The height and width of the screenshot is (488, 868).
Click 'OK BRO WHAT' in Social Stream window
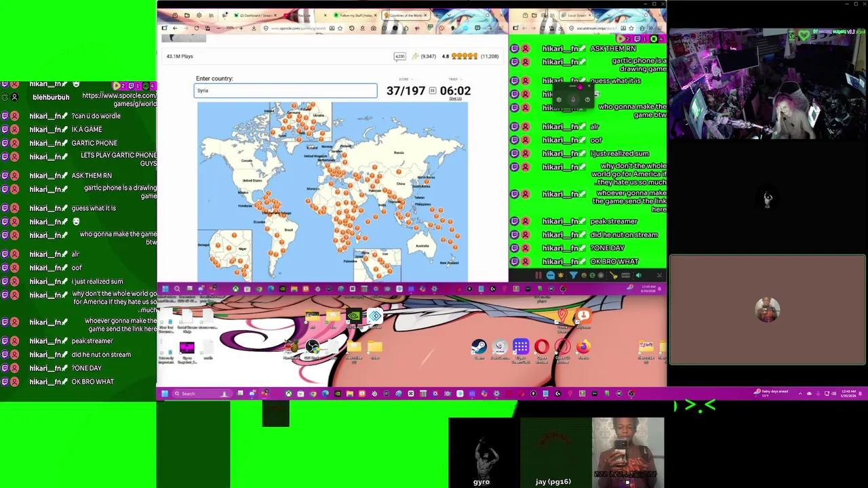tap(614, 262)
